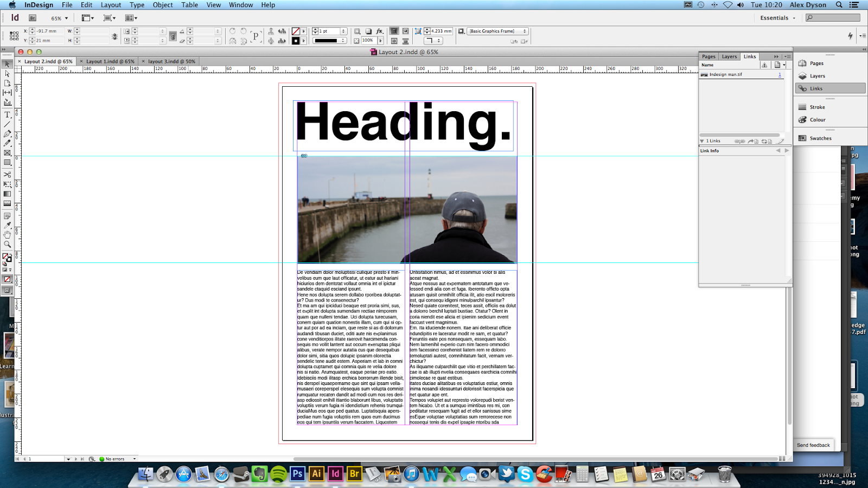Open the Layers panel tab

click(x=729, y=56)
